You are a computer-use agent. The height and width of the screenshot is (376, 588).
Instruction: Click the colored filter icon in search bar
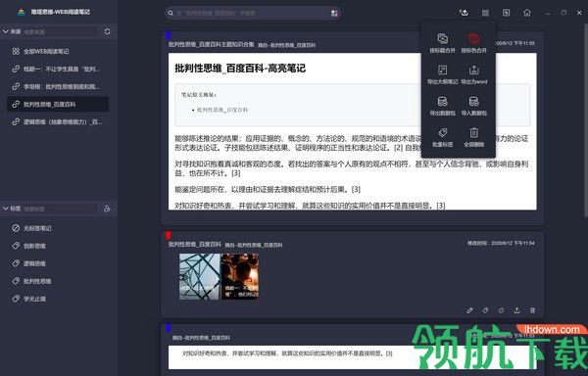point(334,13)
